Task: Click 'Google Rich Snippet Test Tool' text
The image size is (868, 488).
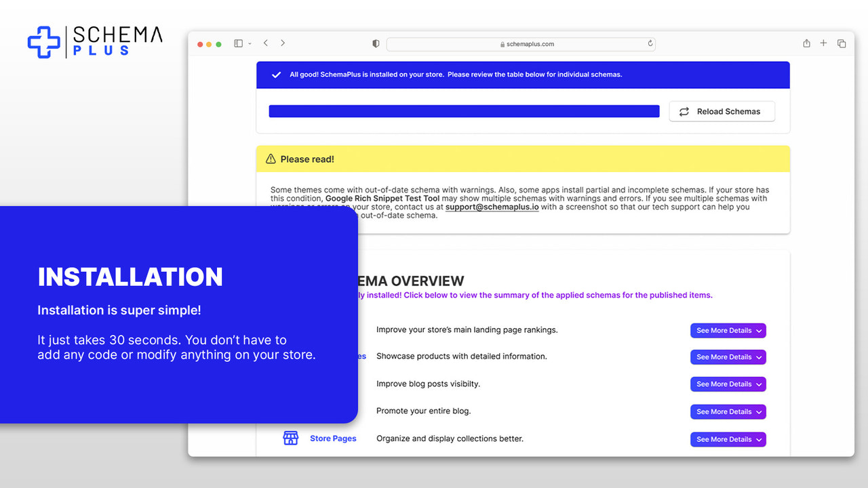Action: (382, 199)
